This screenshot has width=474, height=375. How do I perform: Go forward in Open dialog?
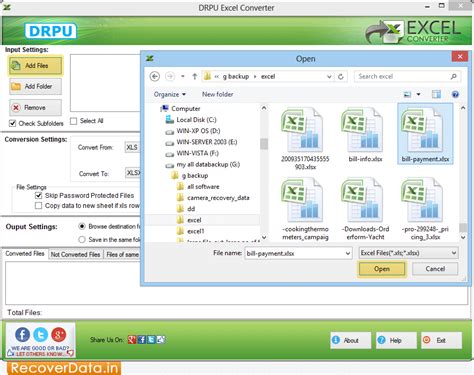click(170, 76)
